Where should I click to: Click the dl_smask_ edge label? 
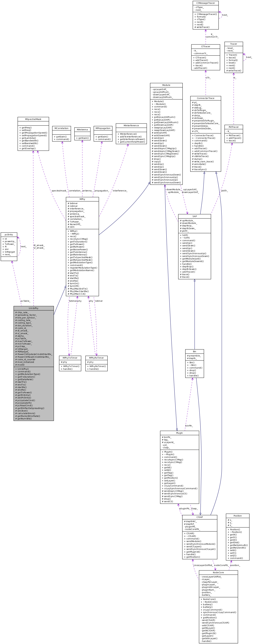pyautogui.click(x=39, y=245)
